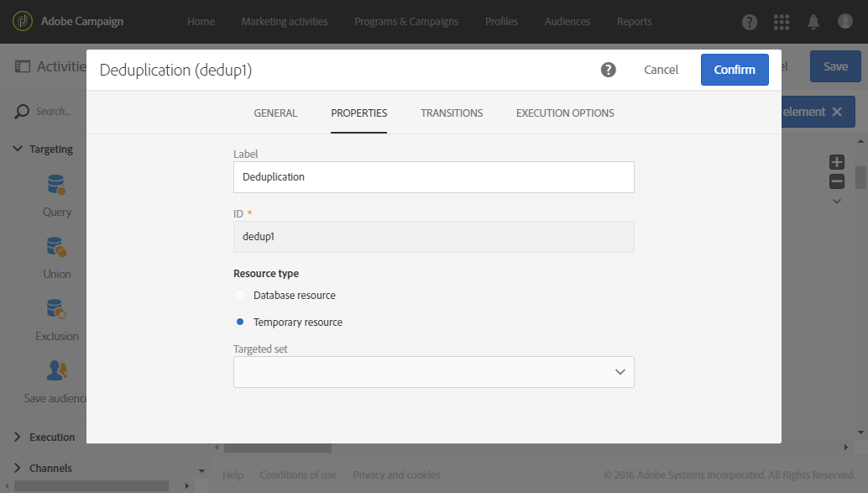Click the ID field containing dedup1
This screenshot has width=868, height=493.
(433, 237)
